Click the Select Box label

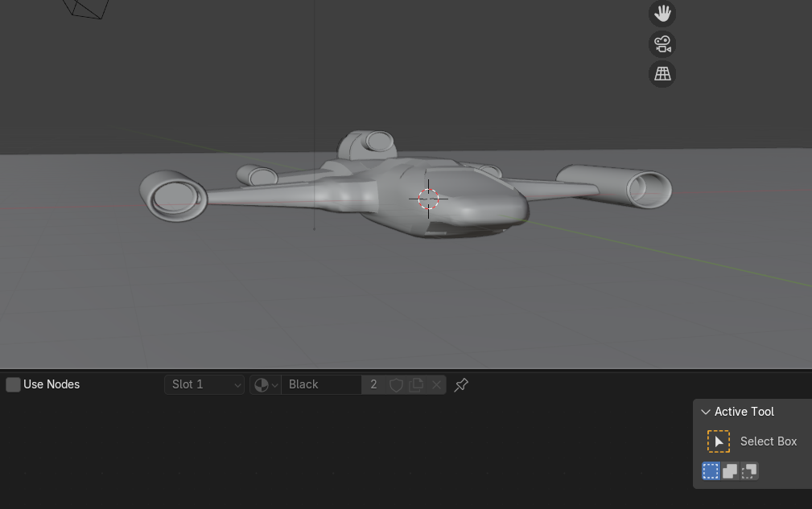pyautogui.click(x=768, y=441)
